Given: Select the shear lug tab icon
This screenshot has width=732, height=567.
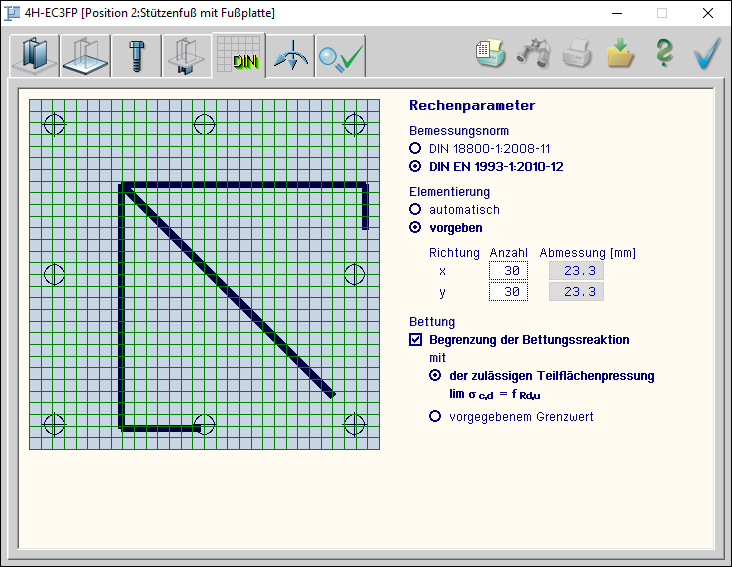Looking at the screenshot, I should point(187,57).
